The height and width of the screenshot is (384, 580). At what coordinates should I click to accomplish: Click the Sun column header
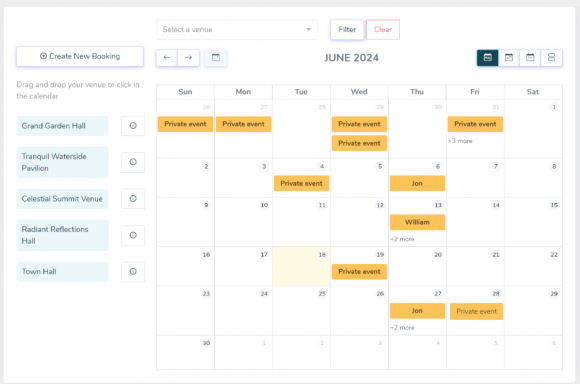coord(185,92)
